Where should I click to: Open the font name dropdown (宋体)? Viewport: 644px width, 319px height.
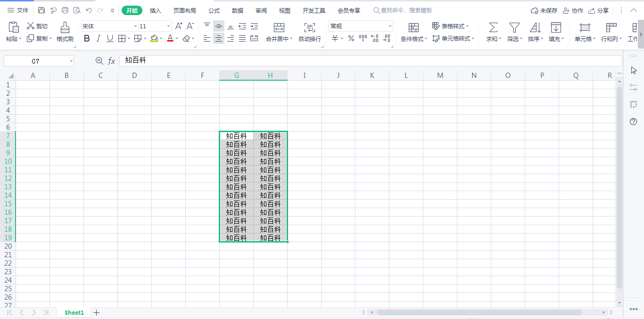click(135, 26)
